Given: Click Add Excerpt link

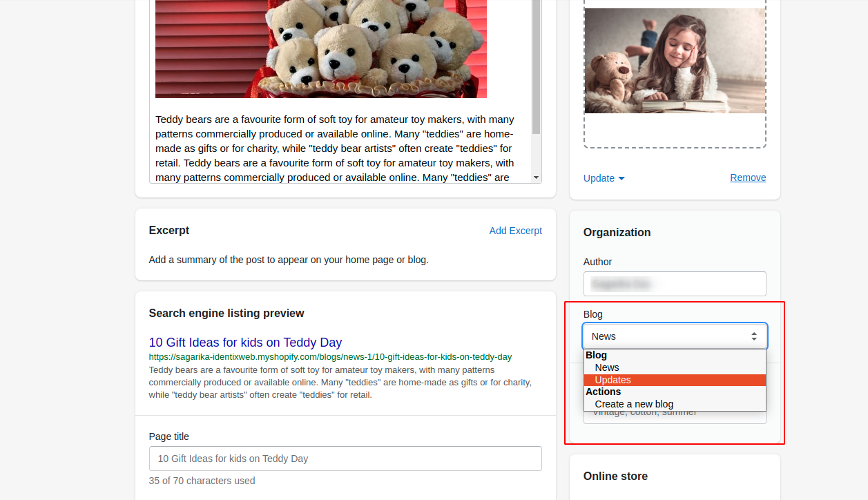Looking at the screenshot, I should click(516, 231).
